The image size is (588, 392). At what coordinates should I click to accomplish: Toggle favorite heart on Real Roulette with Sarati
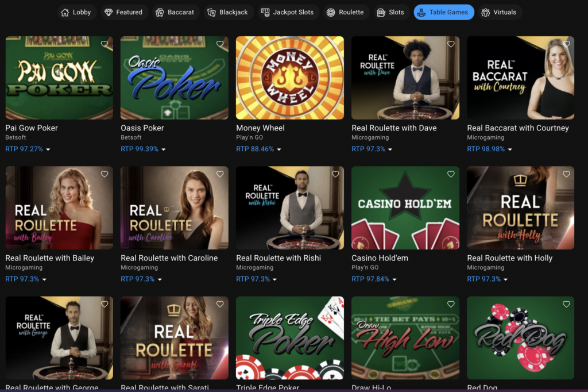(x=220, y=304)
